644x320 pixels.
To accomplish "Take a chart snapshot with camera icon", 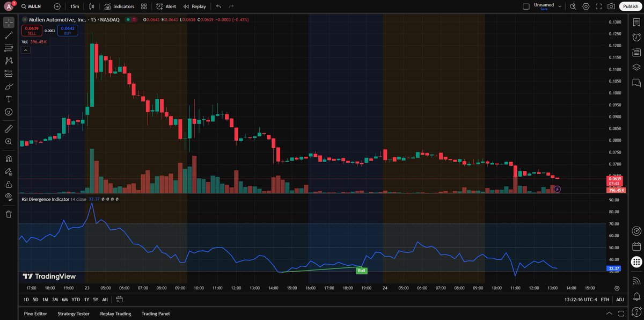I will [611, 6].
